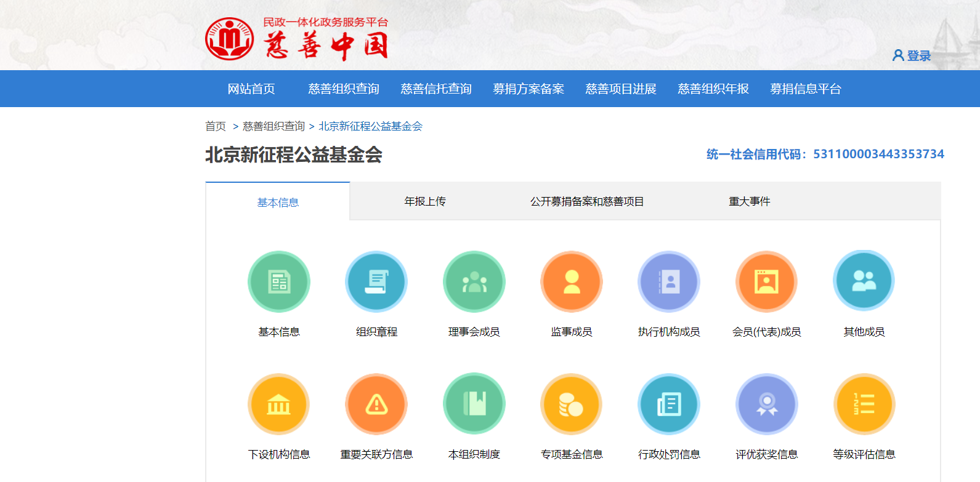Open the 基本信息 green document icon

(x=279, y=282)
